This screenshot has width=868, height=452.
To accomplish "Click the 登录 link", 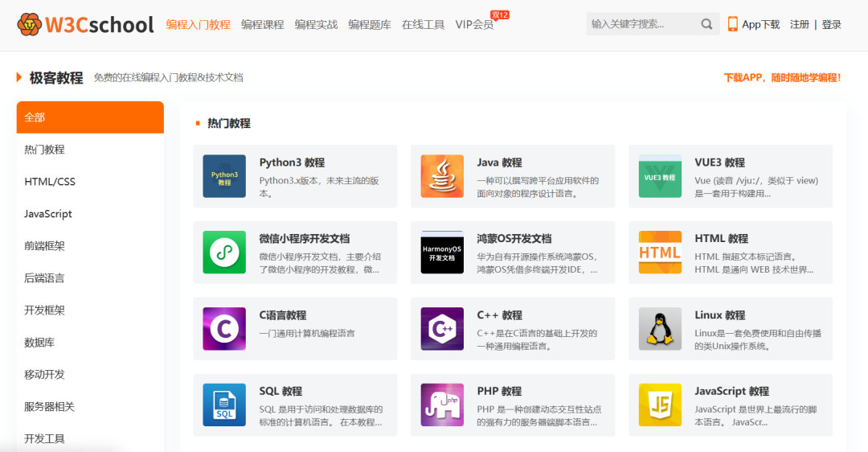I will (832, 24).
